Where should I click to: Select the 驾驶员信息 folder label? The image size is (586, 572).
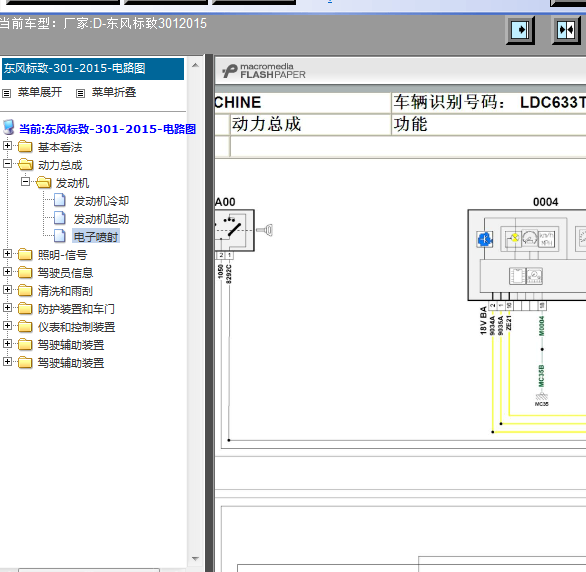tap(65, 273)
